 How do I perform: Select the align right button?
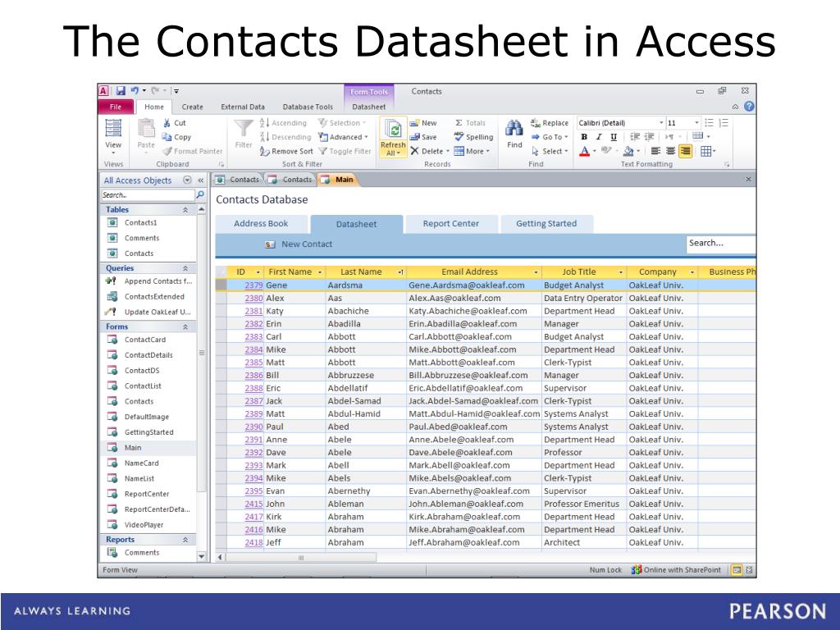[685, 152]
